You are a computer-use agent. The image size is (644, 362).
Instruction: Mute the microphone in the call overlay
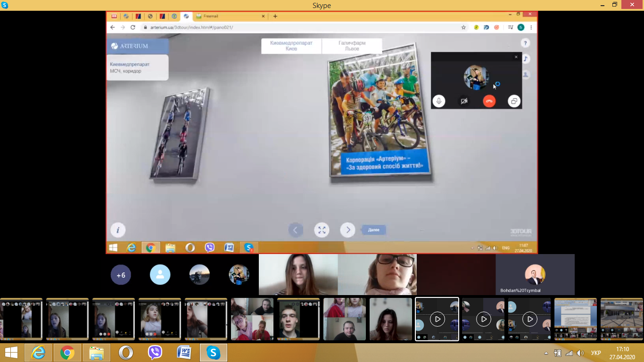[x=439, y=101]
